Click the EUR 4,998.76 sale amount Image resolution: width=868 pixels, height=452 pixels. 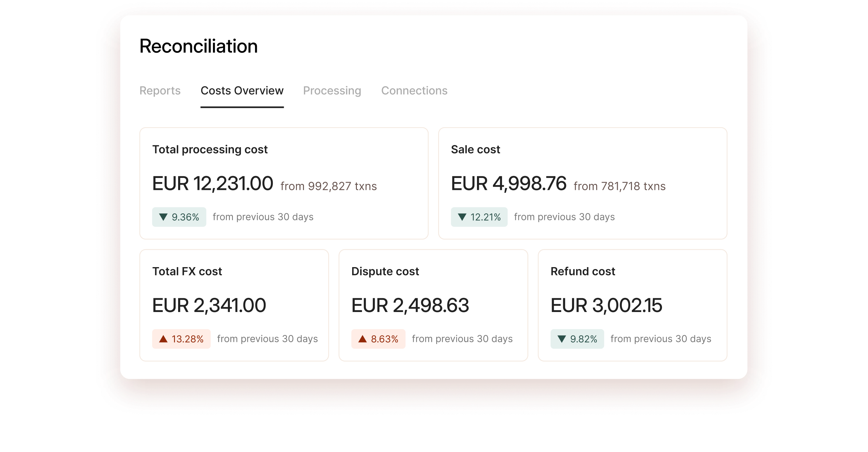tap(508, 184)
